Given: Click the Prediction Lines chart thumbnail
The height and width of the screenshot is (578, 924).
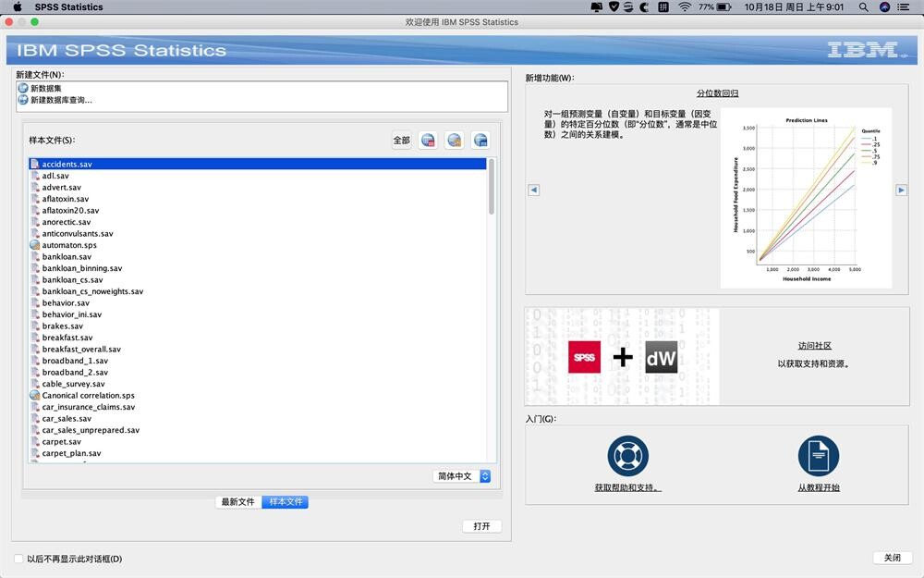Looking at the screenshot, I should click(x=806, y=198).
